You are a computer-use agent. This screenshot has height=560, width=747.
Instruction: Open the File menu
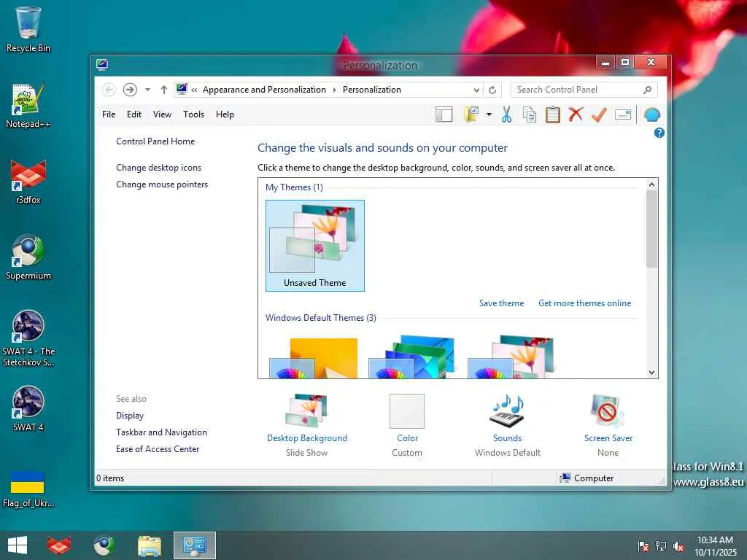[109, 114]
